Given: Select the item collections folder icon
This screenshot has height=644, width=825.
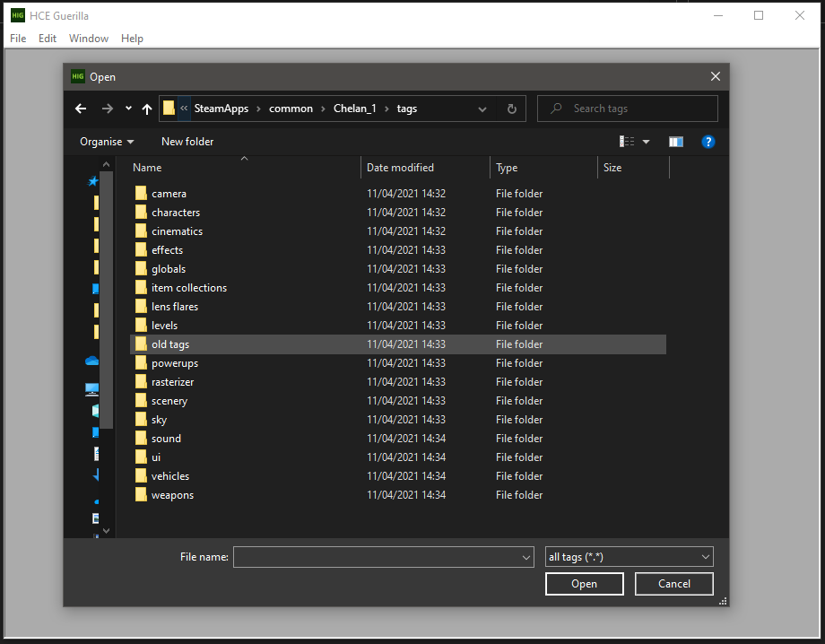Looking at the screenshot, I should point(141,287).
